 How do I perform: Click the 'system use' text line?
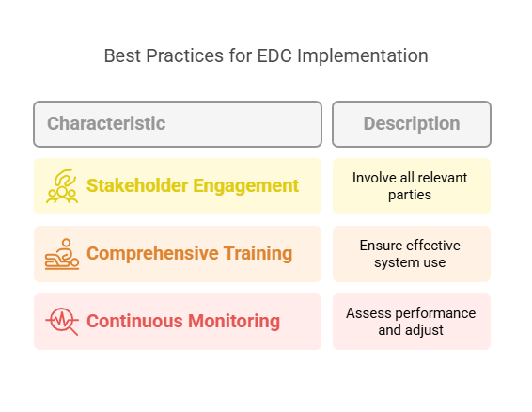tap(410, 262)
